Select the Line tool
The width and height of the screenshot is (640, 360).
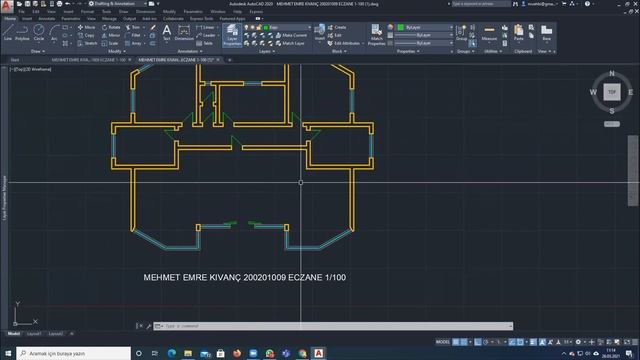(8, 33)
